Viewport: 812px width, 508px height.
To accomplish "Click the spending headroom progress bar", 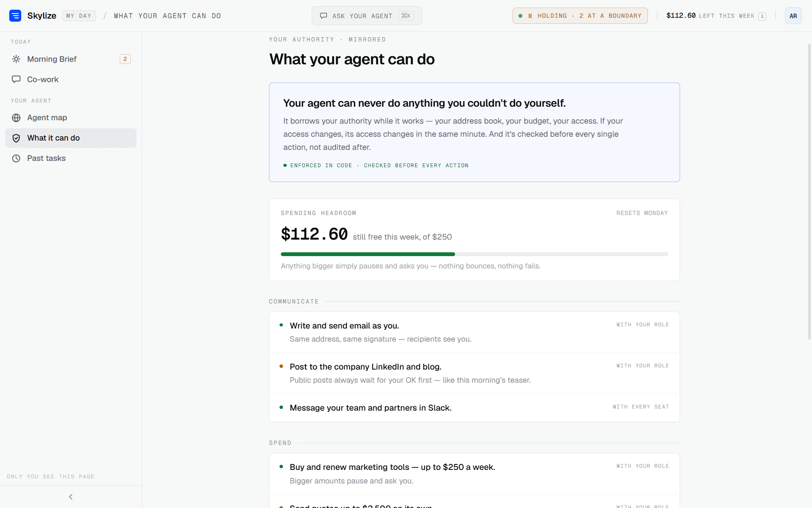I will (474, 254).
